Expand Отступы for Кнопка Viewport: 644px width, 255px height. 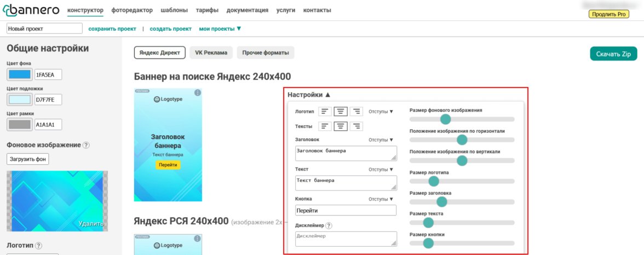(x=381, y=199)
